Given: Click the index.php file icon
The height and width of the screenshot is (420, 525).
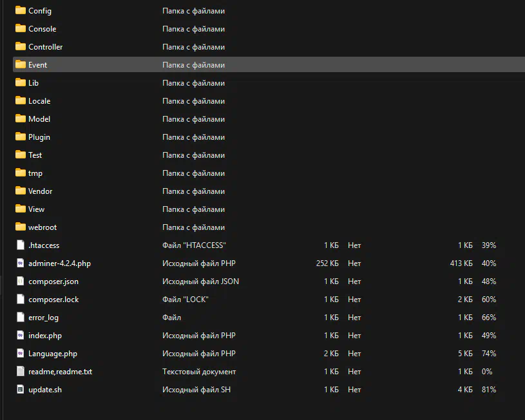Looking at the screenshot, I should click(x=20, y=336).
